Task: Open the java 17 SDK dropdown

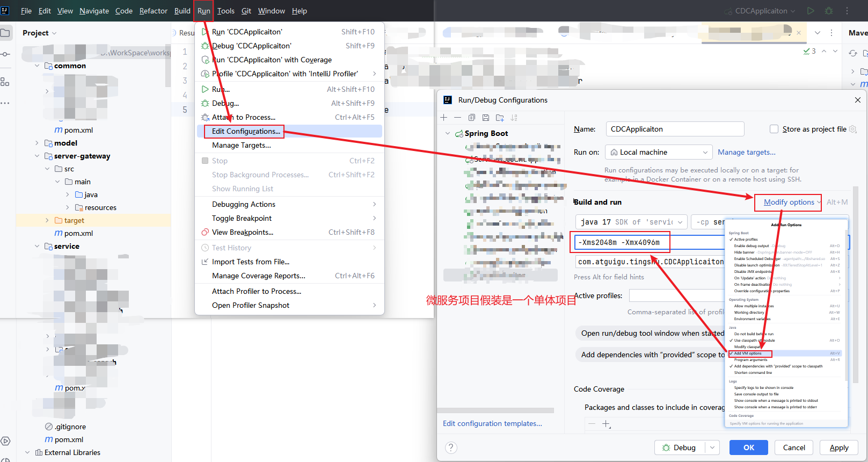Action: (x=631, y=222)
